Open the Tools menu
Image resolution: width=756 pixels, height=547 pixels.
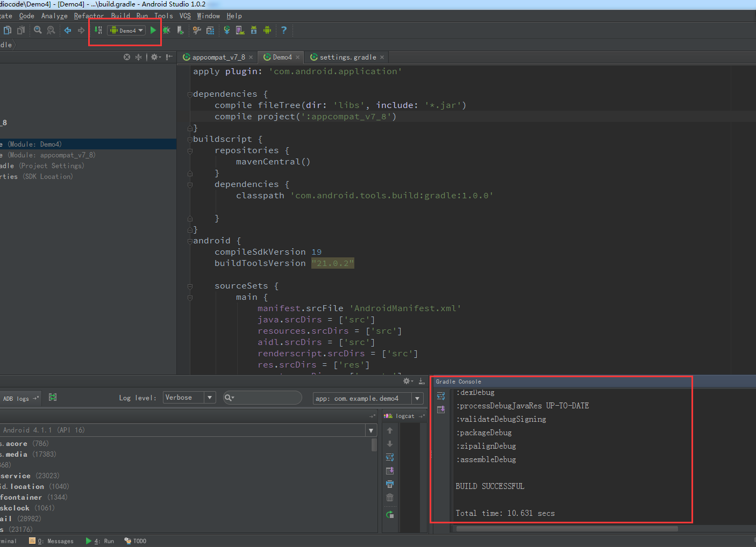163,16
